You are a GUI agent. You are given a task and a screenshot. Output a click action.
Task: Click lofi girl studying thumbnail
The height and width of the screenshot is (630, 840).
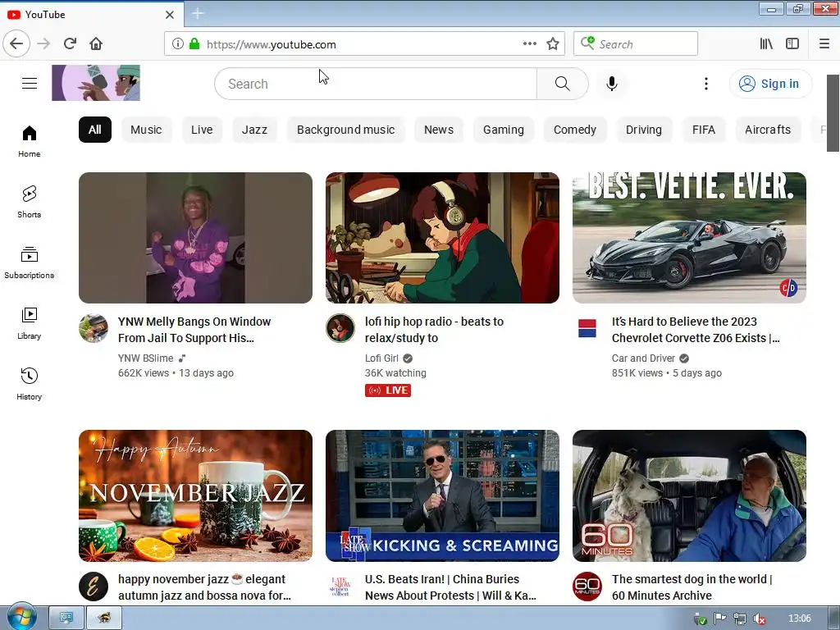coord(442,238)
